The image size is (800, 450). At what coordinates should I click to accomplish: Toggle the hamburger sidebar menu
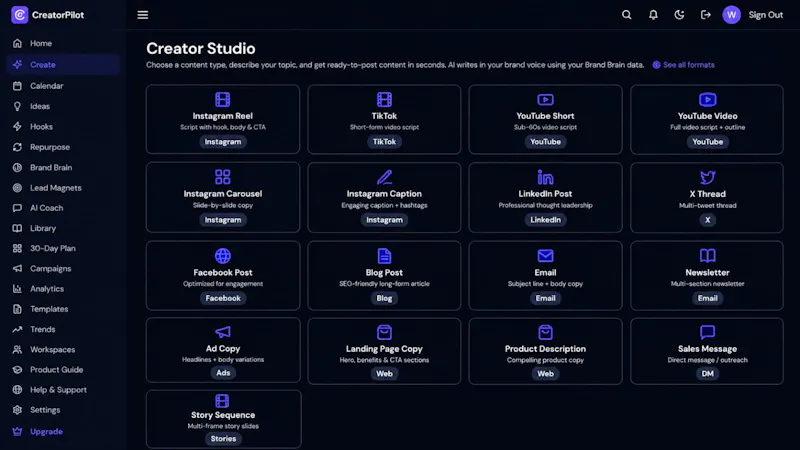coord(143,15)
